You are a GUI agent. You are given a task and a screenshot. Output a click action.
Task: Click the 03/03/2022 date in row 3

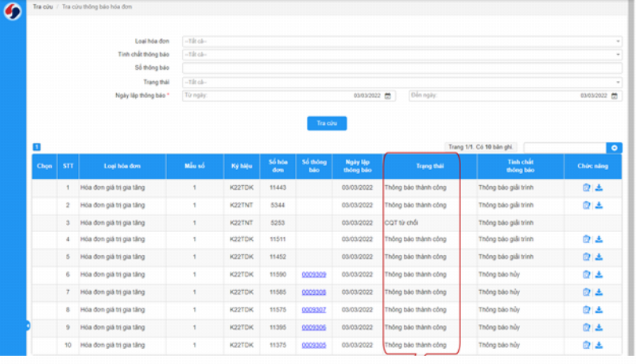click(x=357, y=223)
